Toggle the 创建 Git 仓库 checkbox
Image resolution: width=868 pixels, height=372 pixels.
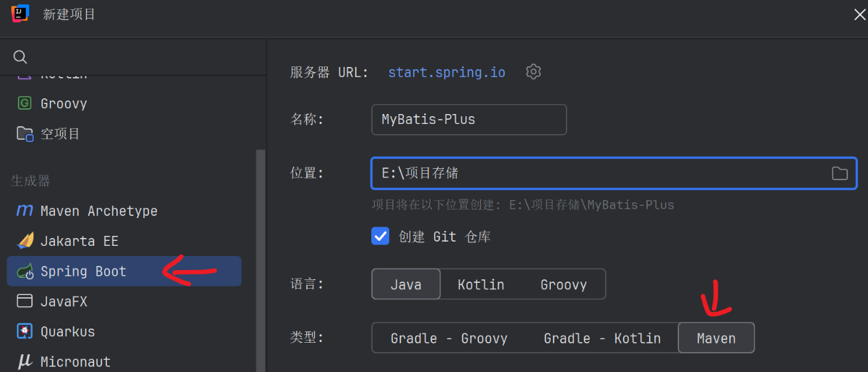381,236
